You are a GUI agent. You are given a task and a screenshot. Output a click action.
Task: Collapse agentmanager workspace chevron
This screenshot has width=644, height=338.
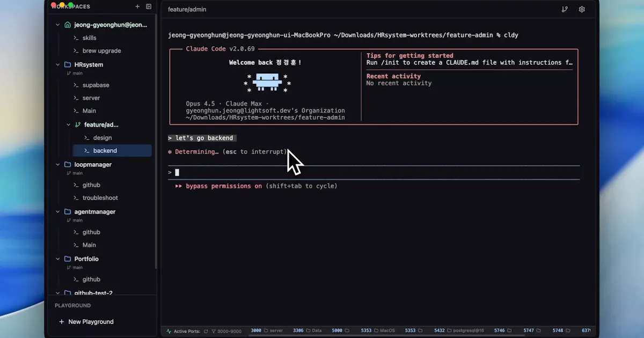click(x=58, y=211)
